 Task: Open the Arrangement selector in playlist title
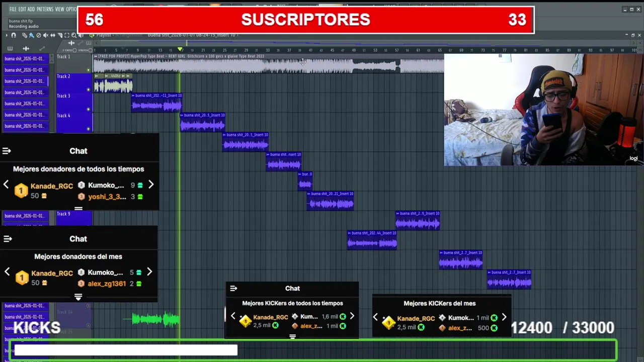[x=129, y=35]
